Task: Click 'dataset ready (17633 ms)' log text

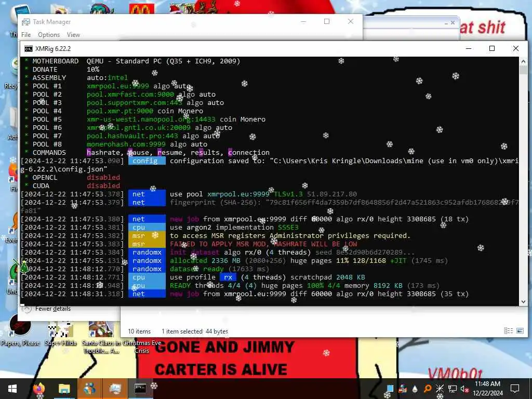Action: click(220, 269)
